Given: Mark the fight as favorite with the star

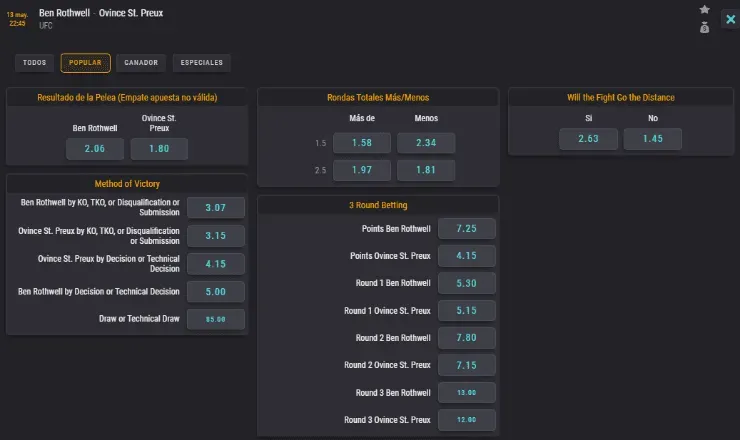Looking at the screenshot, I should tap(704, 10).
